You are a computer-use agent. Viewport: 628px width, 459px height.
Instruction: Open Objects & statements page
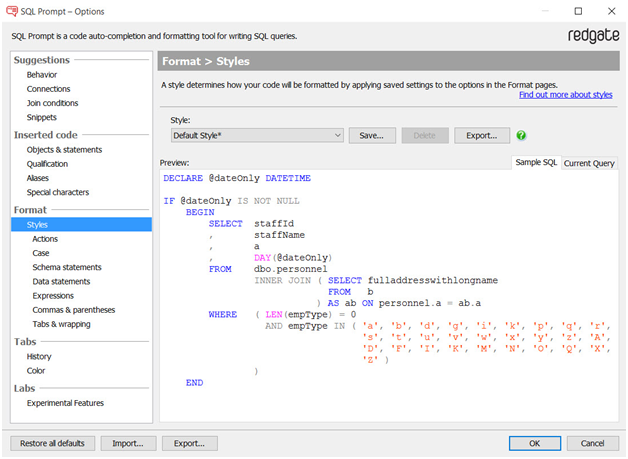pyautogui.click(x=64, y=150)
